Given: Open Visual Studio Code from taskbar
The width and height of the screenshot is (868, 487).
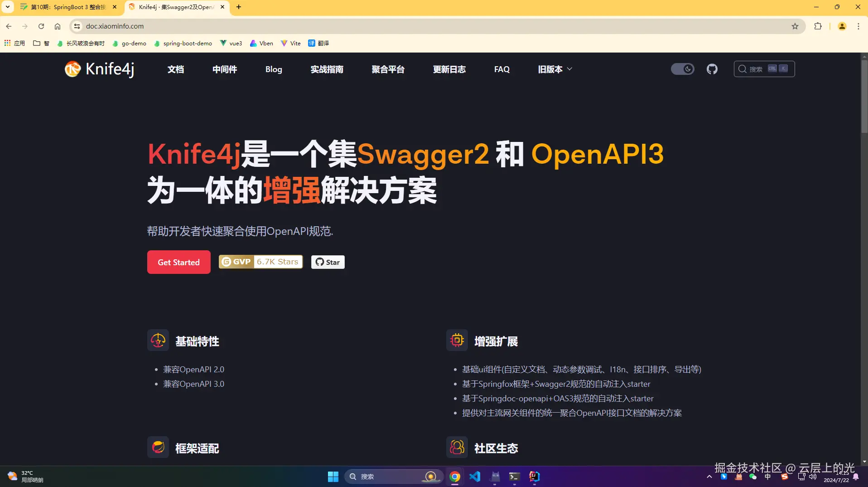Looking at the screenshot, I should [475, 477].
